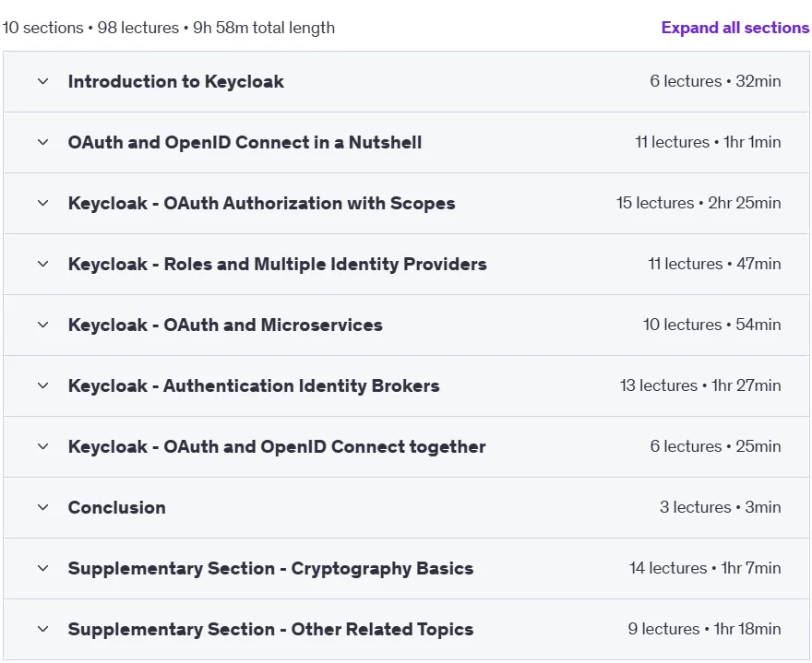Expand chevron for Authentication Identity Brokers

pos(43,385)
